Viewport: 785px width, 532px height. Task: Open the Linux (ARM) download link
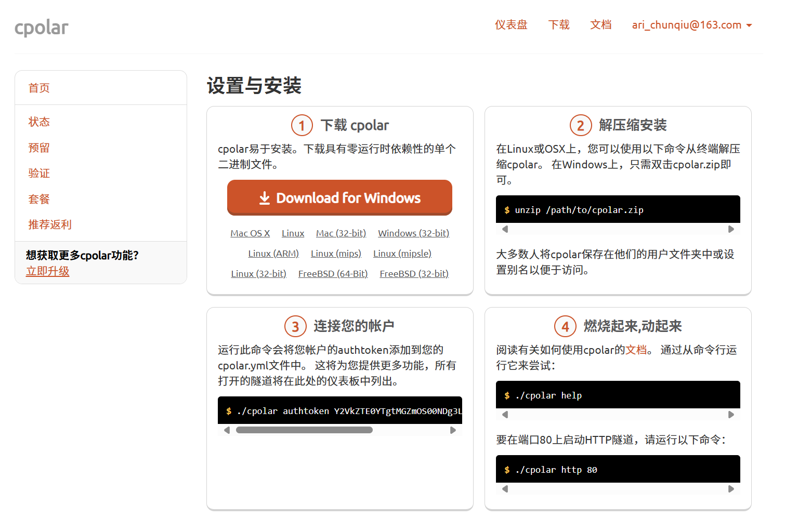[x=273, y=253]
